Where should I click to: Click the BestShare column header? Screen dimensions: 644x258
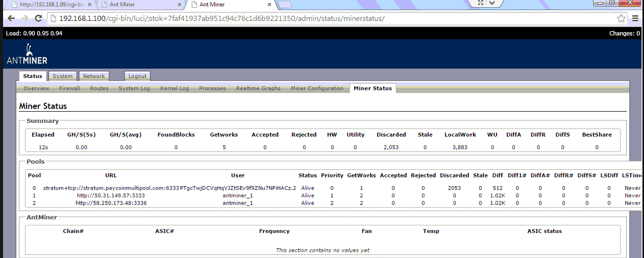(x=597, y=135)
